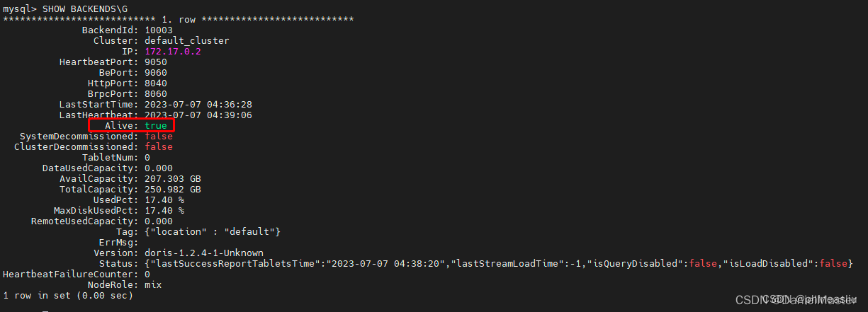This screenshot has width=868, height=312.
Task: Click the BackendId value 10003
Action: click(158, 30)
